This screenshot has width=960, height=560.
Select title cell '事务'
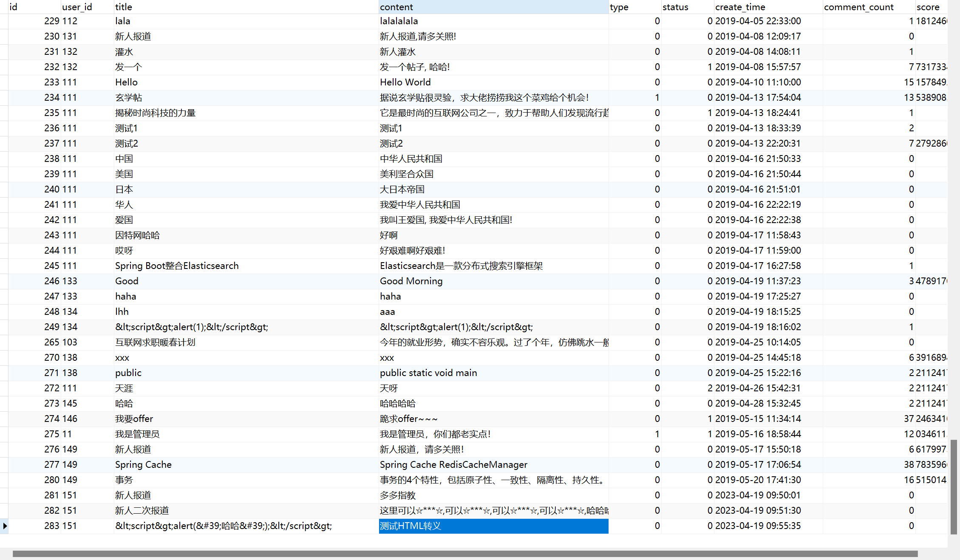point(246,480)
